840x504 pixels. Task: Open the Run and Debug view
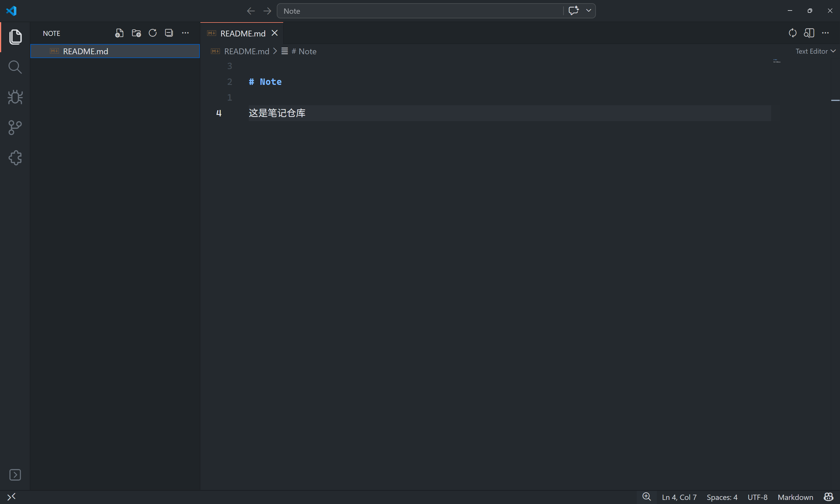tap(15, 97)
